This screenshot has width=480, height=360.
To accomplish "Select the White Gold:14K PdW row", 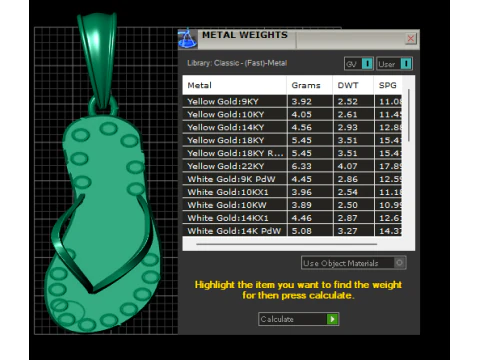I will [292, 231].
